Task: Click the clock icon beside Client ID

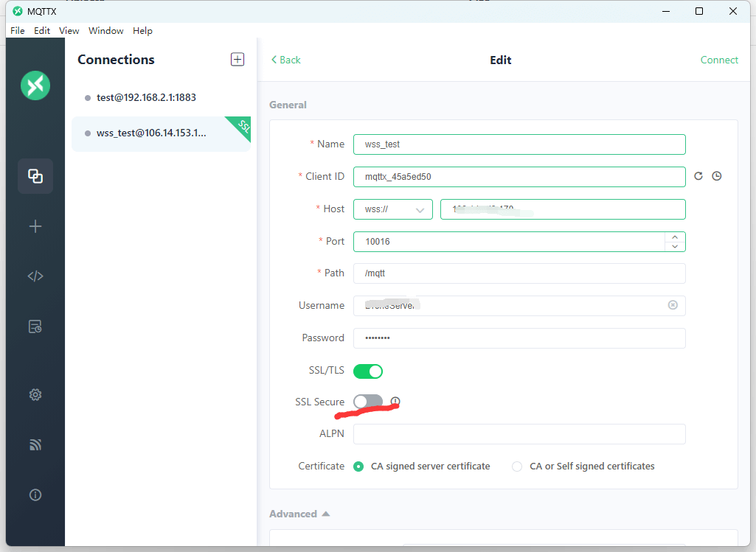Action: [x=716, y=176]
